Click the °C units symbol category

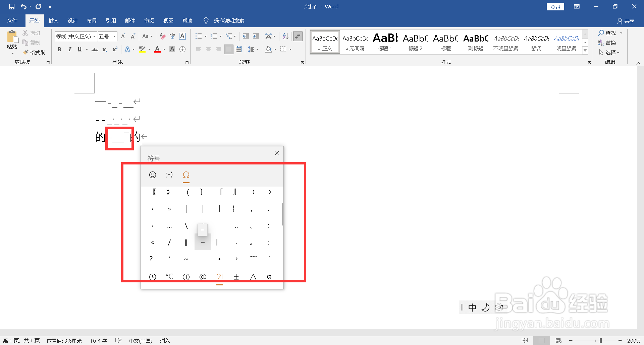(x=169, y=277)
